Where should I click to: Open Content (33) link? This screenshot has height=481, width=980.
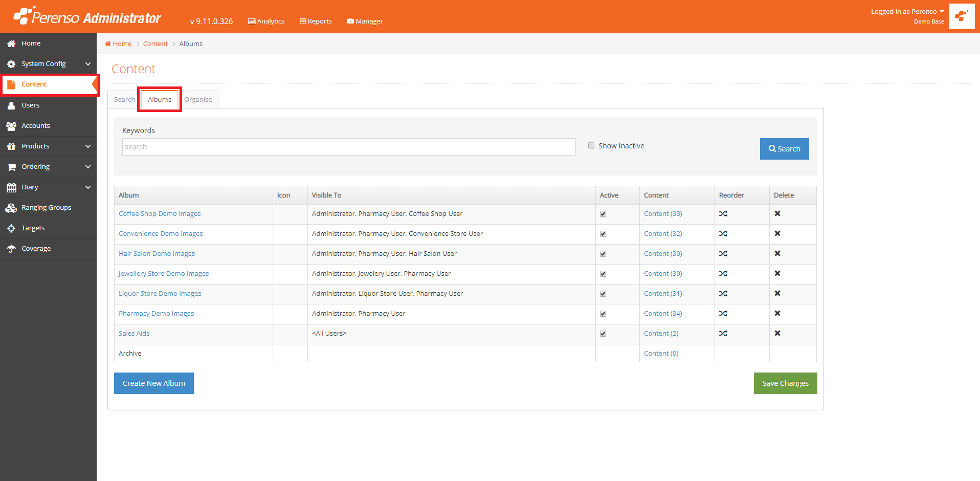coord(663,214)
